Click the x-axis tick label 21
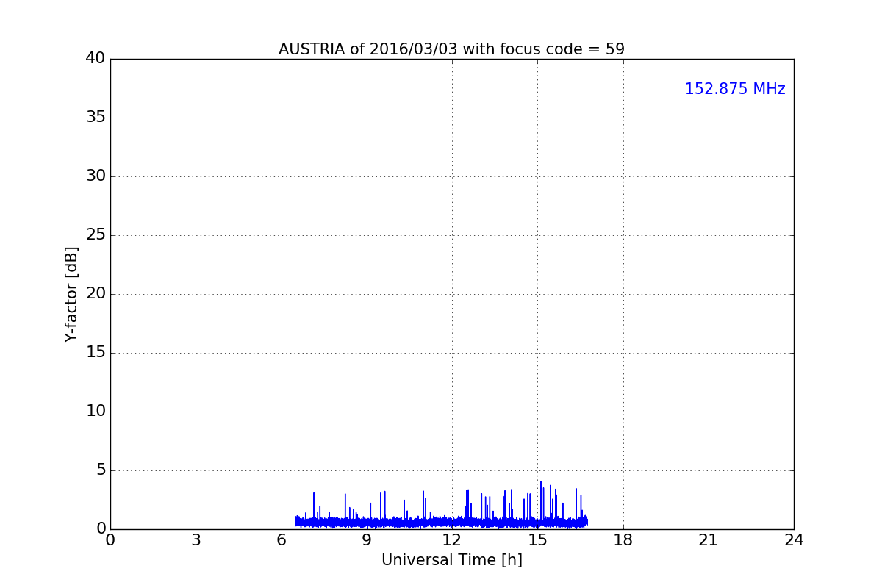882x588 pixels. point(709,540)
